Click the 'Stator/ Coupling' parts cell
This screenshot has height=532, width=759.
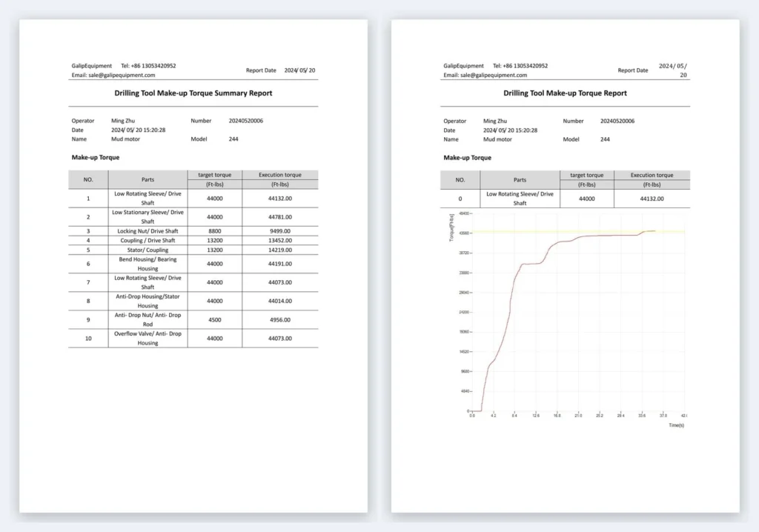coord(148,250)
